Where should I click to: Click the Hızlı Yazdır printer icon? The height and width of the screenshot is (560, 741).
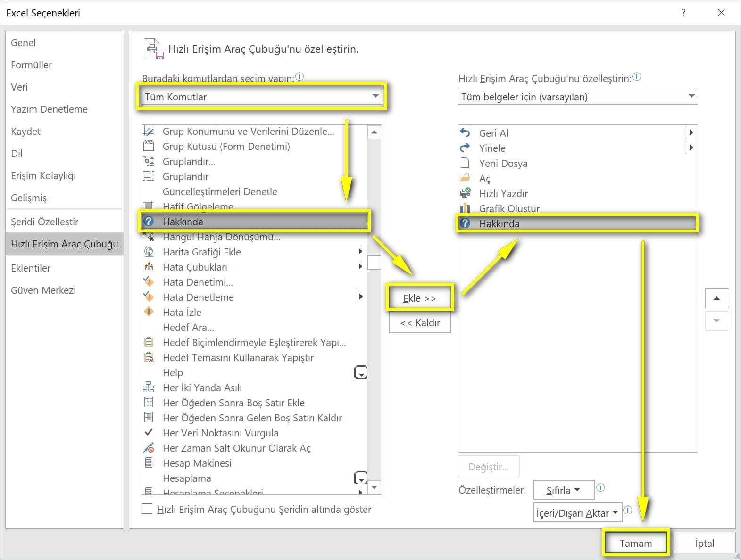coord(465,193)
